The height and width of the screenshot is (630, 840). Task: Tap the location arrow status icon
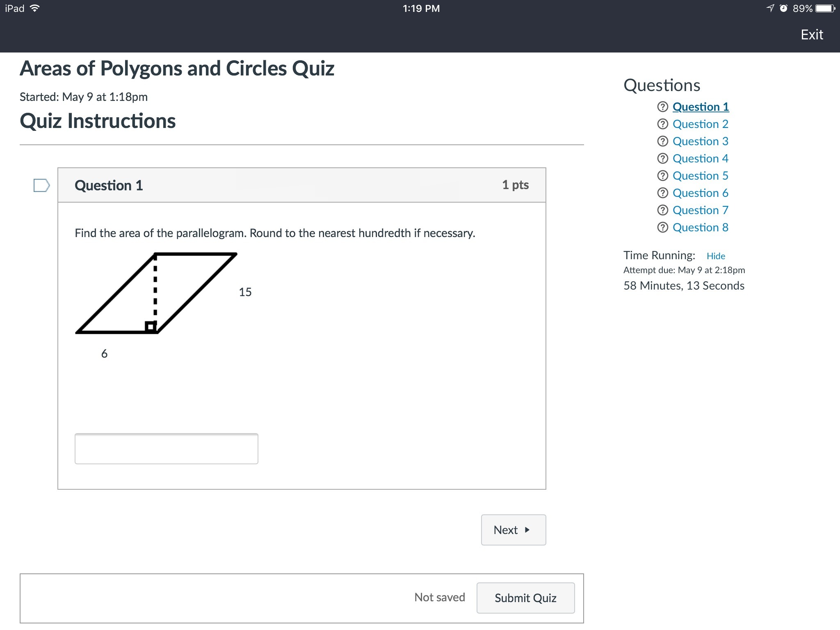(771, 9)
